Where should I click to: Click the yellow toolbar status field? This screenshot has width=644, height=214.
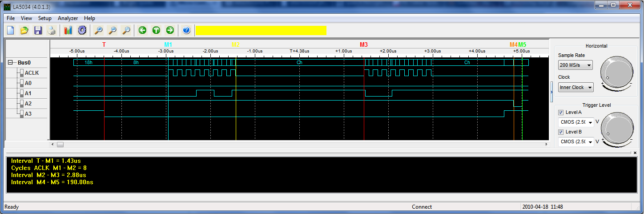(261, 30)
